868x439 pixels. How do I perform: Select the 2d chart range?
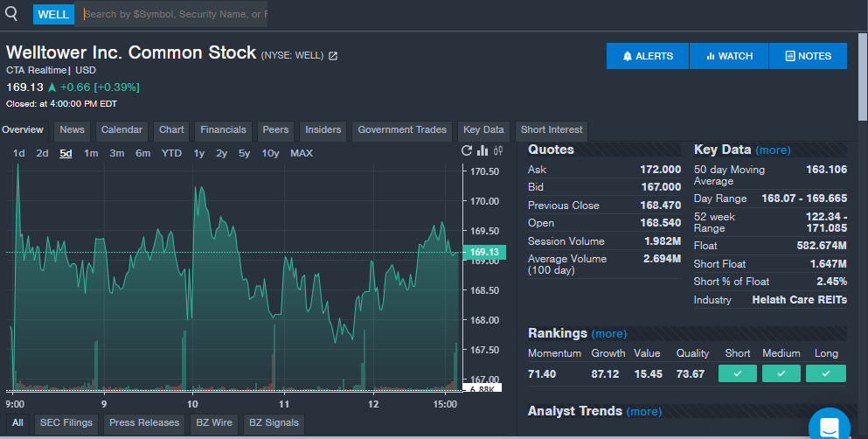(x=42, y=153)
